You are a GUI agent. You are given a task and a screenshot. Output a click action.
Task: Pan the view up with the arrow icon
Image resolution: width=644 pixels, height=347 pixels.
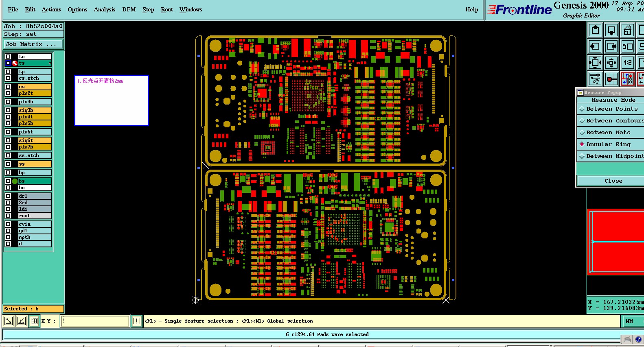click(595, 30)
